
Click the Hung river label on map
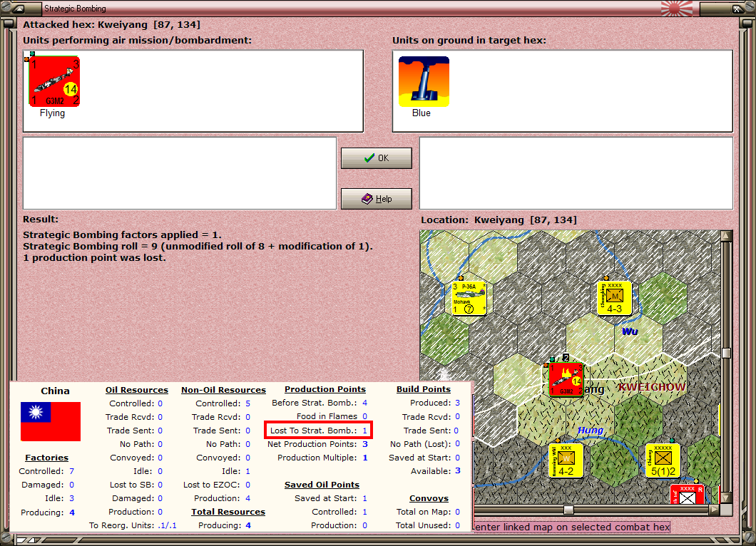pyautogui.click(x=591, y=431)
